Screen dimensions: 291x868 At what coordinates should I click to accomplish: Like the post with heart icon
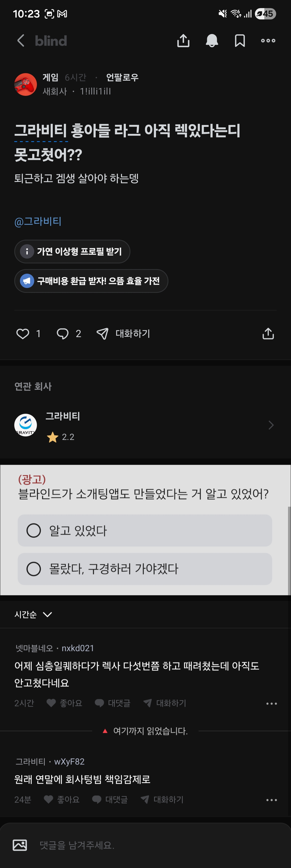(x=23, y=334)
